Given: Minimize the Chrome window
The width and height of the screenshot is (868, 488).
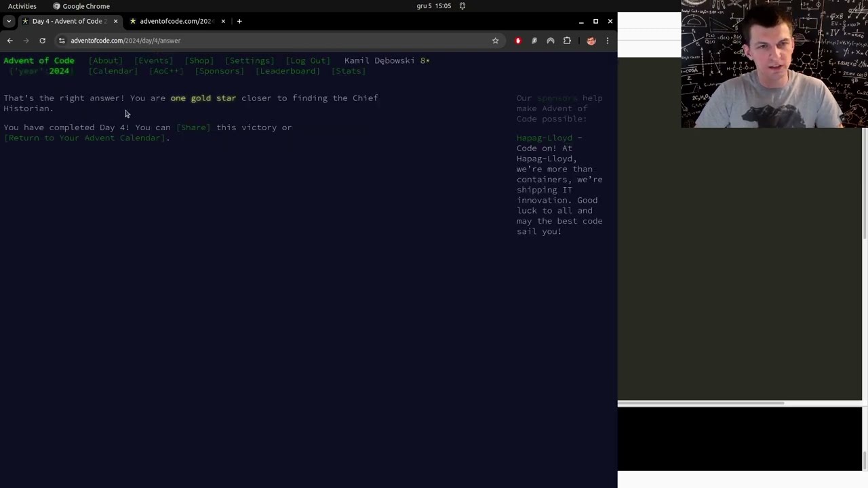Looking at the screenshot, I should pyautogui.click(x=581, y=21).
